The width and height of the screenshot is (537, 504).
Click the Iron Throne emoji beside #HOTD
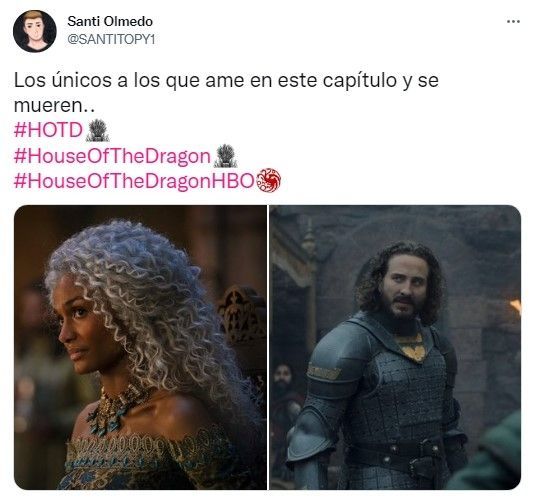coord(98,130)
